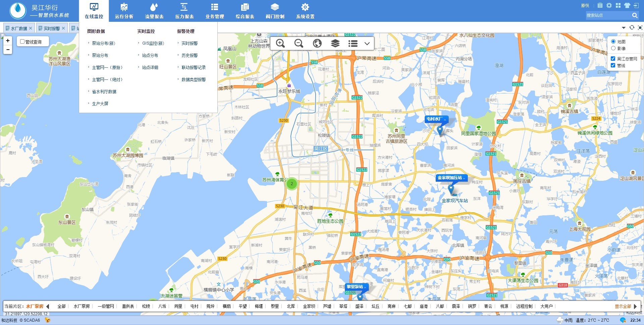
Task: Select the 松陵 area filter
Action: [x=146, y=306]
